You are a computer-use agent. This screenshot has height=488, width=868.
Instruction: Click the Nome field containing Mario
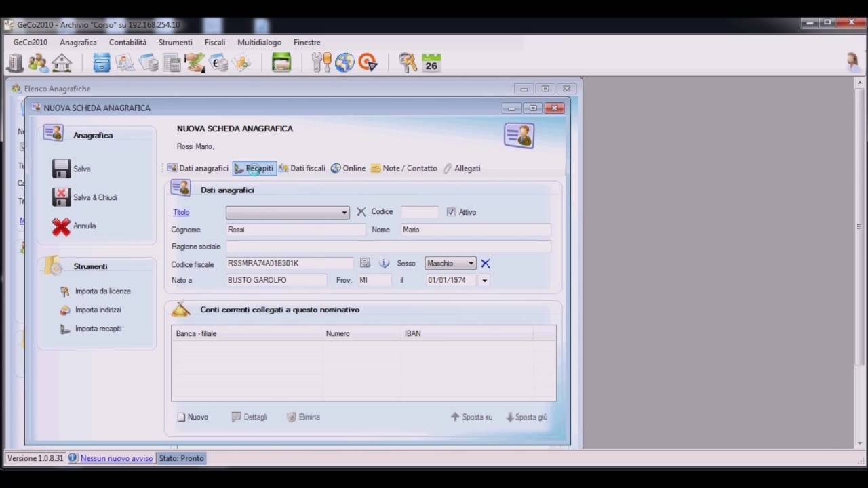475,230
